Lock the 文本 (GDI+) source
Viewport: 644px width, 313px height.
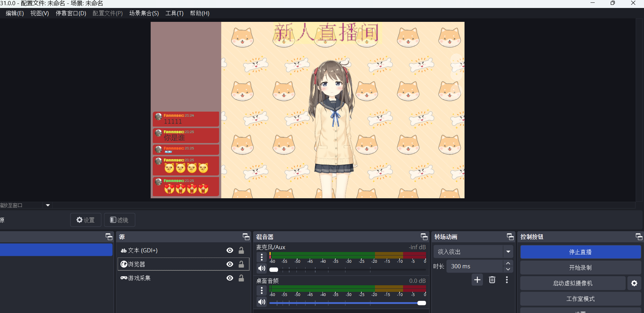241,250
